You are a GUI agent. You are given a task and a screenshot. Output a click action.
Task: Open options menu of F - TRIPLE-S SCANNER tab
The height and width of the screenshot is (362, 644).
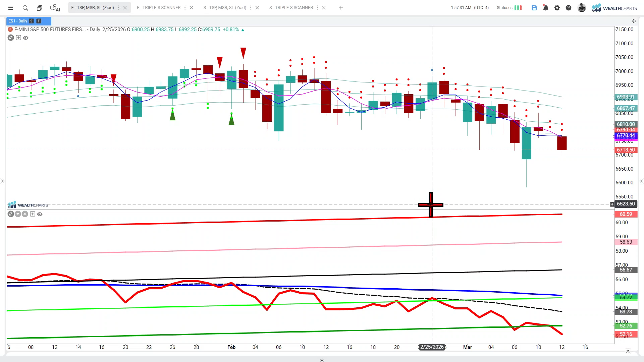[x=185, y=8]
